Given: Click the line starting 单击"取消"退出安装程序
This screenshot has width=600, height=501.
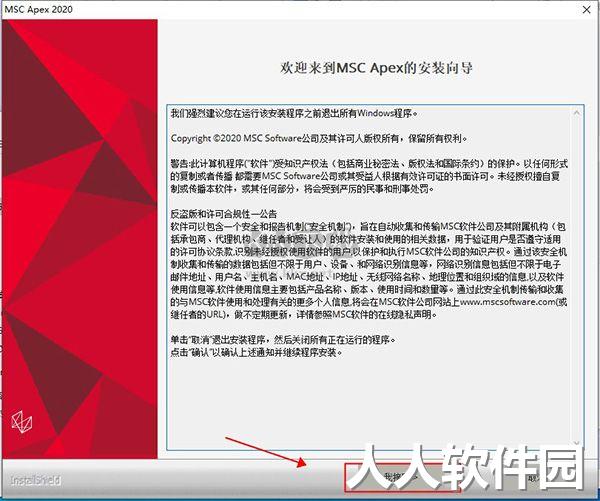Looking at the screenshot, I should pos(283,339).
